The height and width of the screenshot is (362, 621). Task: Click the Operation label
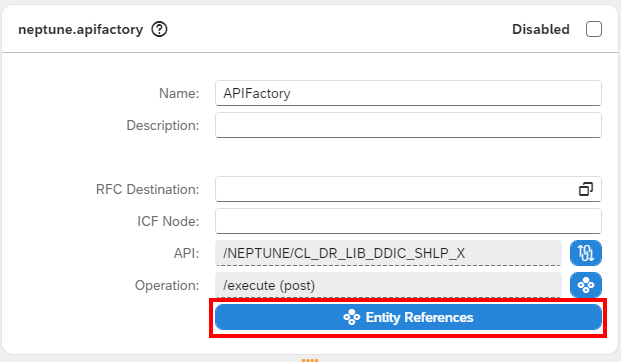167,285
